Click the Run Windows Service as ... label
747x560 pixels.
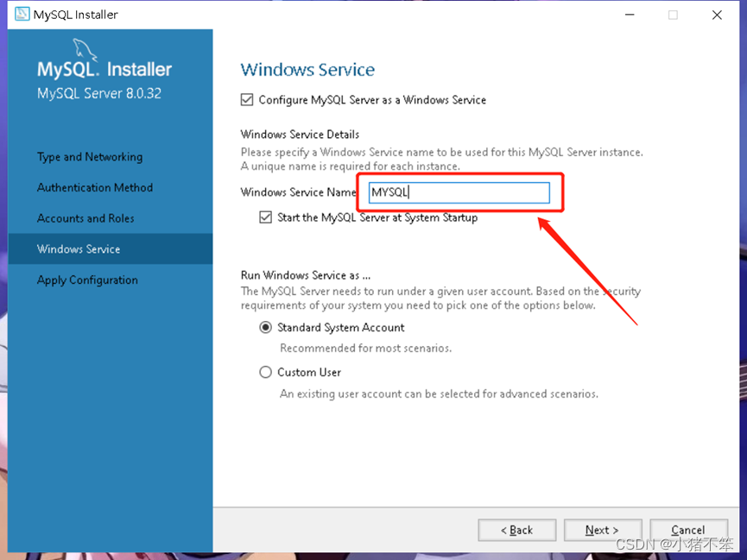pyautogui.click(x=306, y=275)
